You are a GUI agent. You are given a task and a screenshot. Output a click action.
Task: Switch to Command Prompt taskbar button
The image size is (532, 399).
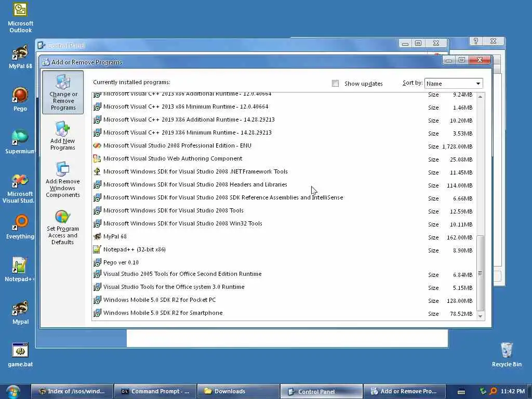click(x=156, y=391)
